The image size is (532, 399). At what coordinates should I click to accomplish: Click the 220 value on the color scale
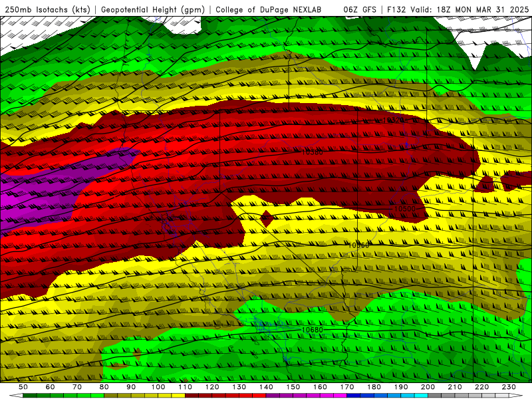pyautogui.click(x=481, y=387)
